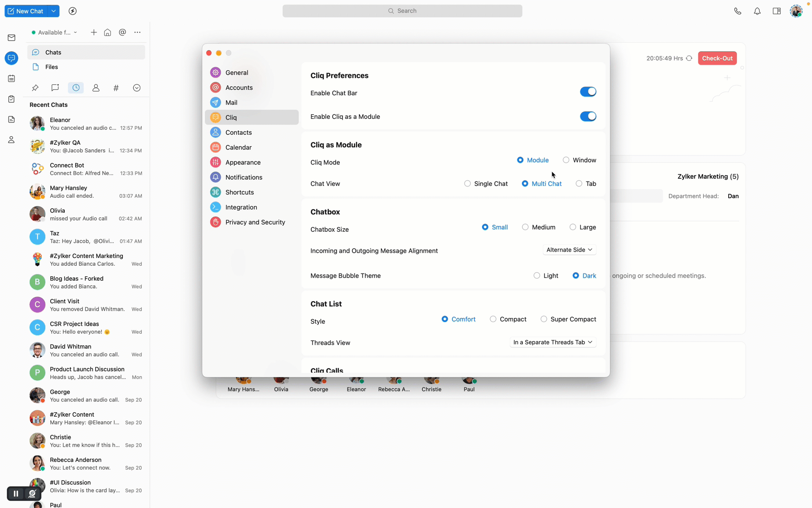Image resolution: width=812 pixels, height=508 pixels.
Task: Click the pause recording control
Action: 16,493
